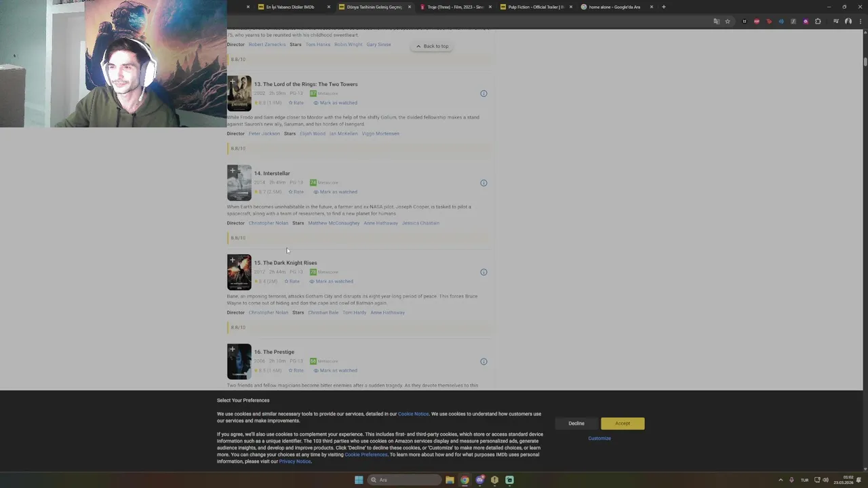This screenshot has height=488, width=868.
Task: Open browser extensions puzzle icon
Action: 818,22
